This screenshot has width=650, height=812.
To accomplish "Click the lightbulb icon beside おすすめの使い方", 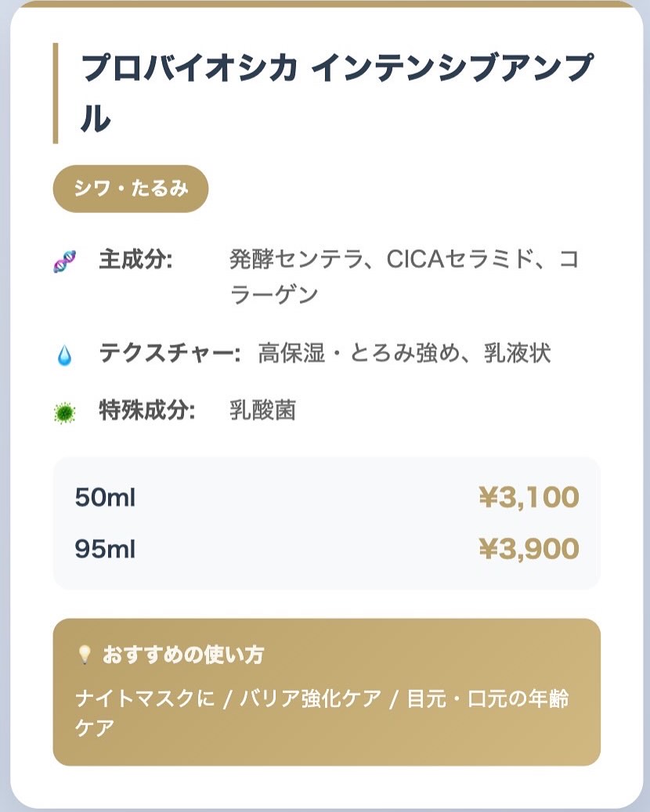I will point(85,655).
